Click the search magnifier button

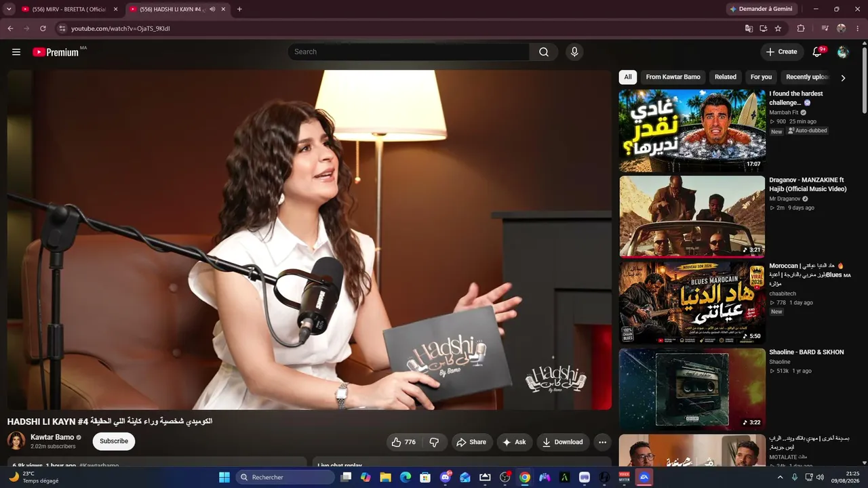[x=544, y=52]
